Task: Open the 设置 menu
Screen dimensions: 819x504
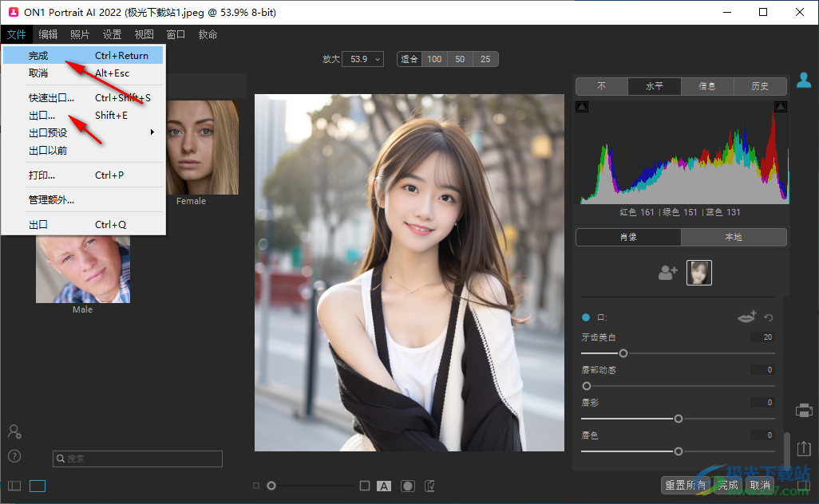Action: tap(112, 34)
